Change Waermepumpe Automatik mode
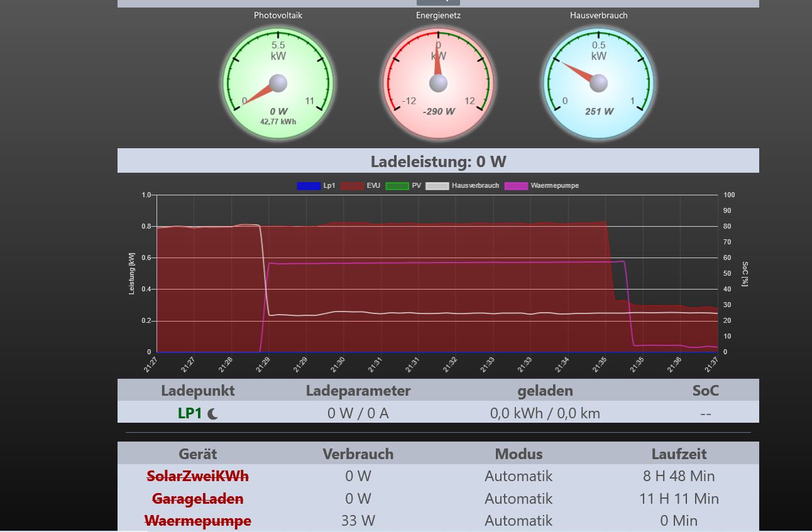Viewport: 812px width, 532px height. click(x=518, y=521)
